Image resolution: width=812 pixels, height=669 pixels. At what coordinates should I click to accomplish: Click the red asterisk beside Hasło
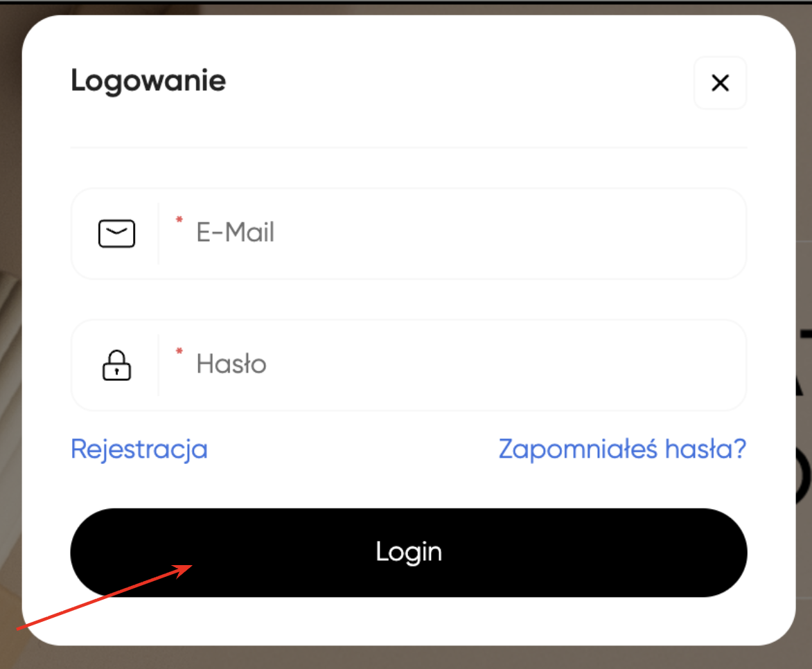[x=179, y=351]
